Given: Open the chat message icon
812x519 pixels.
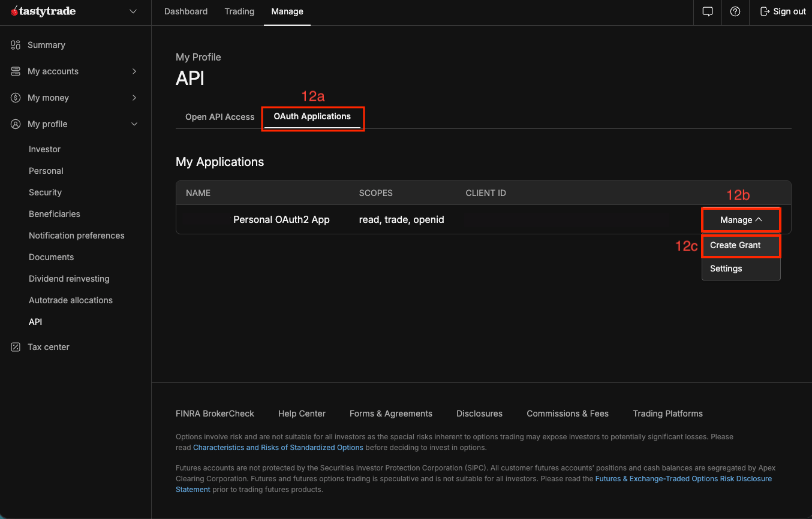Looking at the screenshot, I should pos(708,11).
